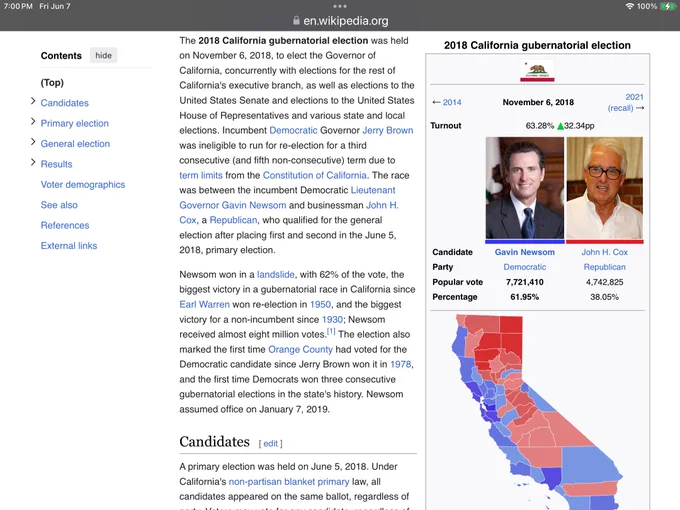
Task: Go to References section
Action: pos(65,225)
